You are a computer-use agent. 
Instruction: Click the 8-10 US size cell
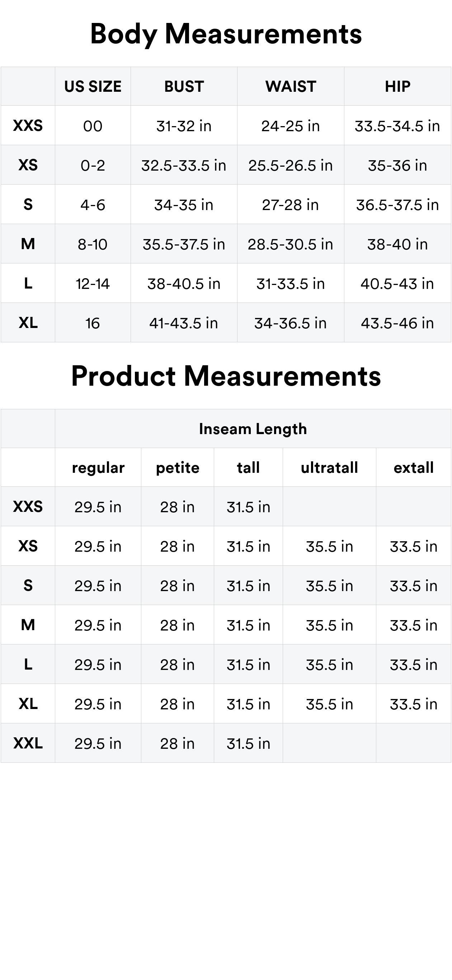93,244
